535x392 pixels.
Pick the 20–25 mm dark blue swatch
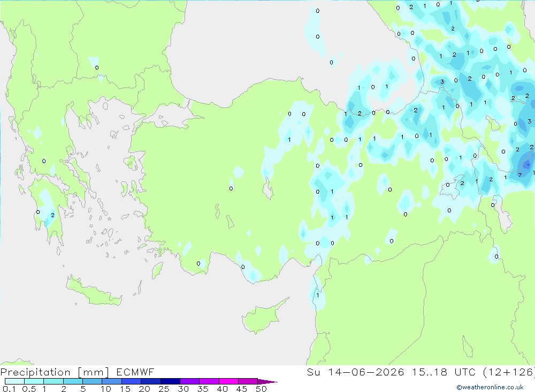(x=150, y=381)
